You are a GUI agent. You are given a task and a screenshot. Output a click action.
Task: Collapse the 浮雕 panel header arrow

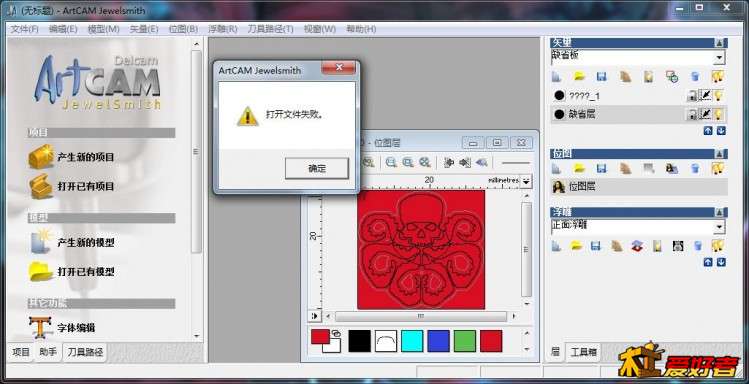(719, 212)
